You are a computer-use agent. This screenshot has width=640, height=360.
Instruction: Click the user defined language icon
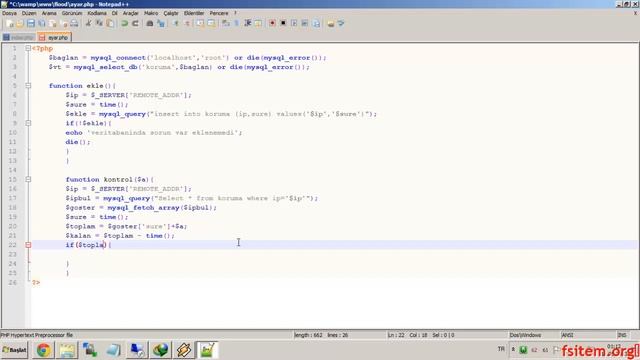[x=258, y=24]
